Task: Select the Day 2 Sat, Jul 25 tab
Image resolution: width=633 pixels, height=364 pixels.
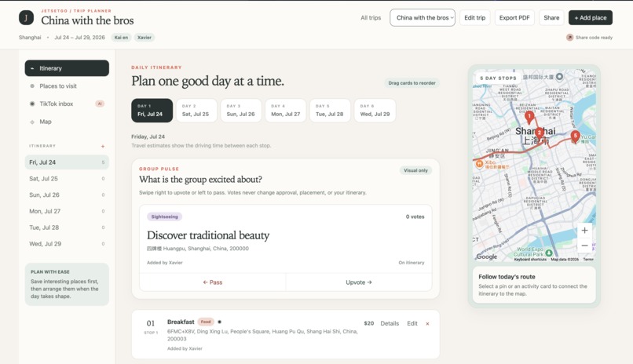Action: (x=196, y=111)
